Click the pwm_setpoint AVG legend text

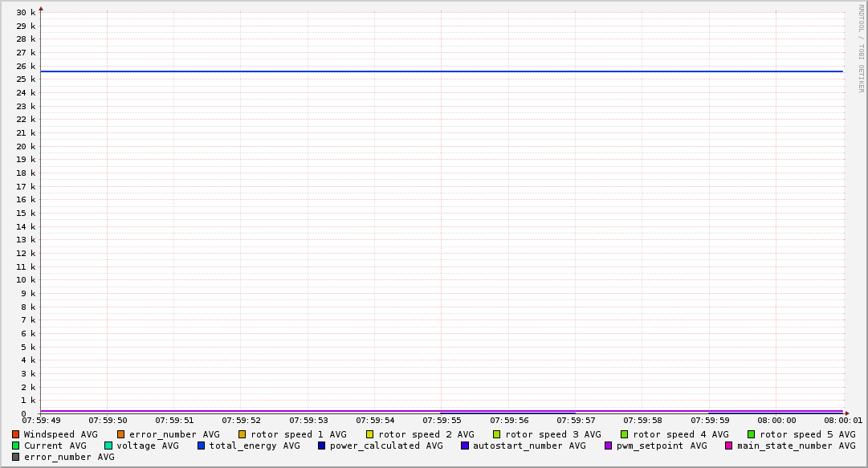(662, 446)
